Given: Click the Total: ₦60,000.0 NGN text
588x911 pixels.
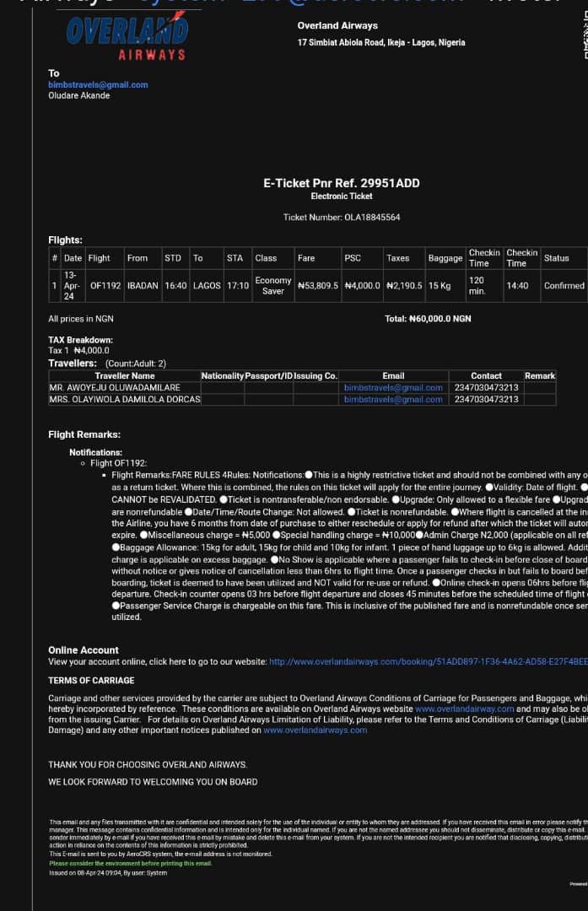Looking at the screenshot, I should (x=428, y=319).
